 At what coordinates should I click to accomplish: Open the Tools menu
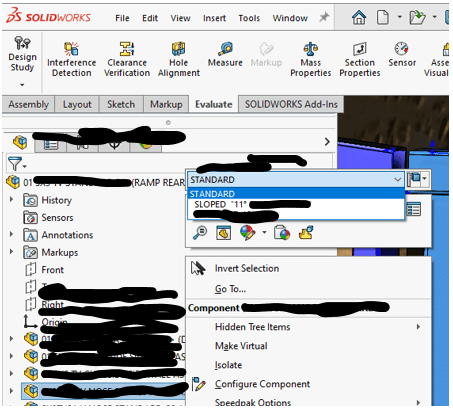(249, 18)
